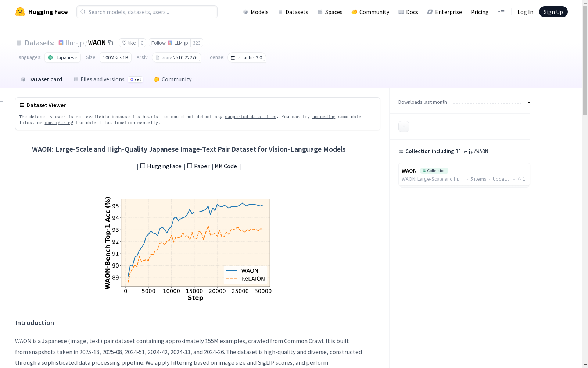The height and width of the screenshot is (368, 588).
Task: Click the dataset stack icon beside Datasets
Action: pyautogui.click(x=19, y=43)
